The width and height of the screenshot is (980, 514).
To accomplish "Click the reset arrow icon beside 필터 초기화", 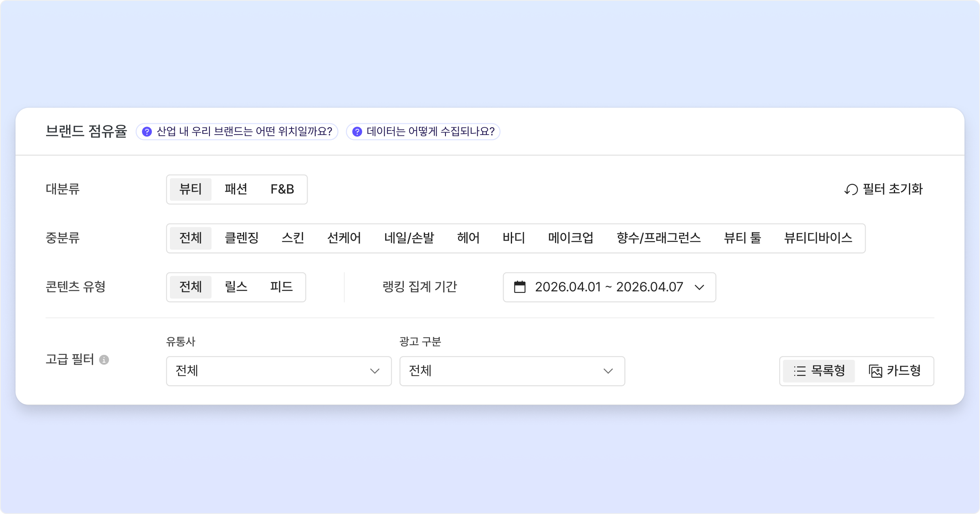I will pos(851,189).
